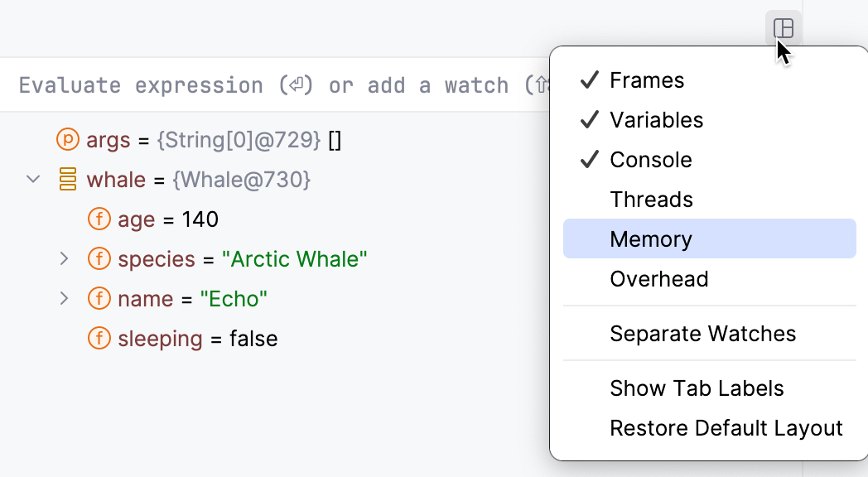Viewport: 868px width, 477px height.
Task: Click the parameter icon next to args
Action: click(x=68, y=140)
